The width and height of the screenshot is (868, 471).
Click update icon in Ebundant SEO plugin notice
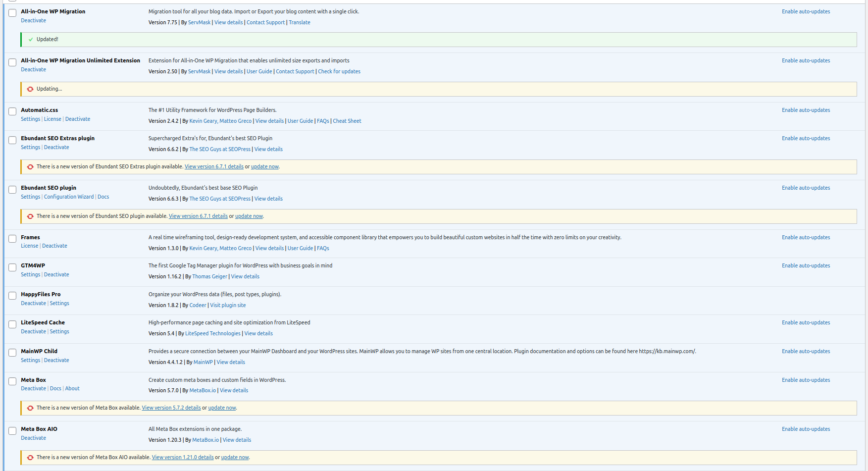click(30, 216)
